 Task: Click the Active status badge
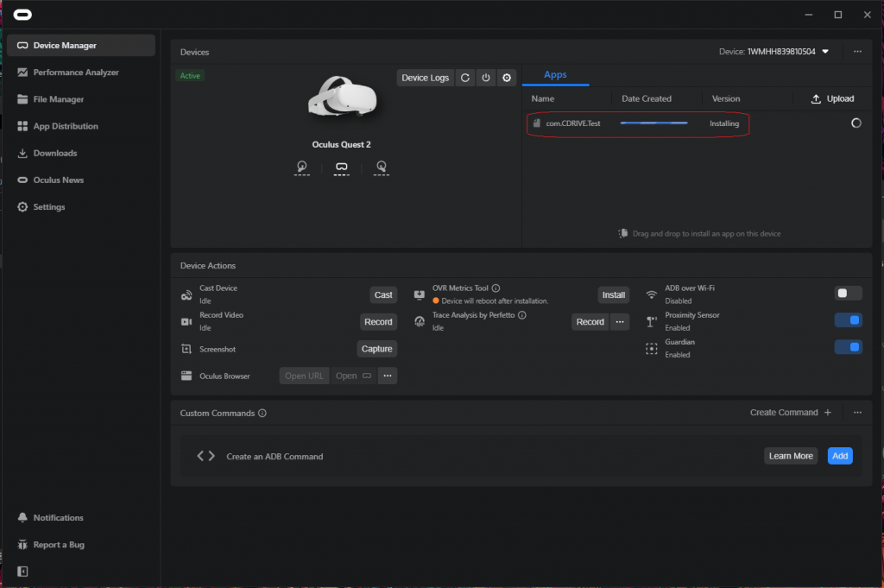click(x=190, y=75)
